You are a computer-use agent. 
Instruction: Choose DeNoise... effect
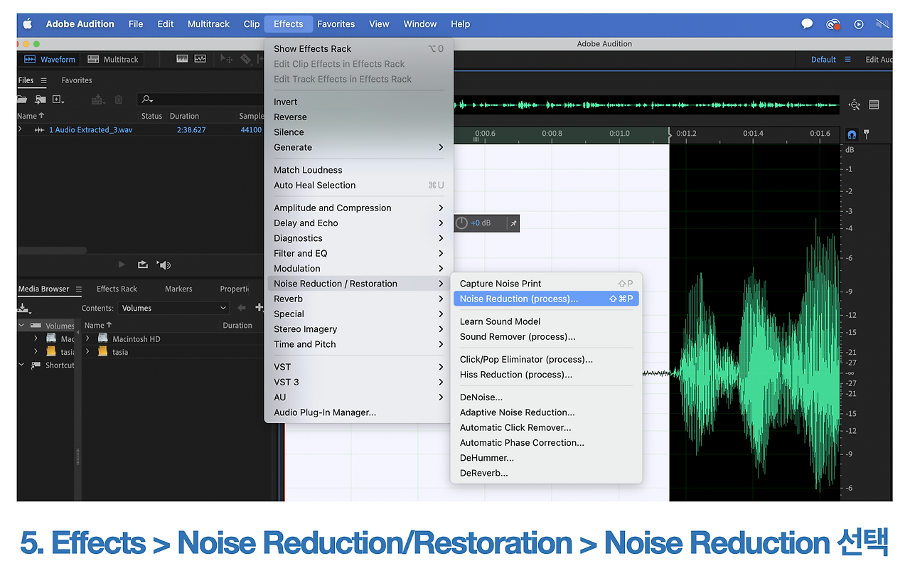pos(546,397)
